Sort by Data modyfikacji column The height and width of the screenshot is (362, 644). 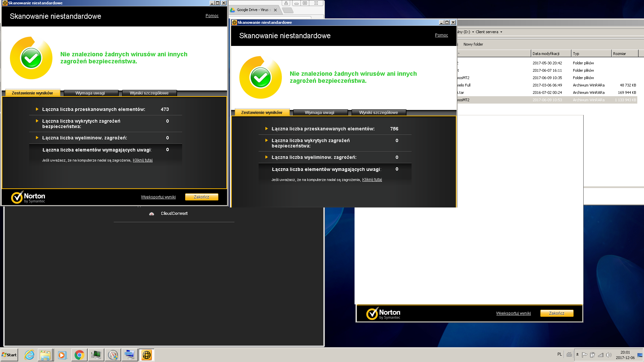pos(551,54)
